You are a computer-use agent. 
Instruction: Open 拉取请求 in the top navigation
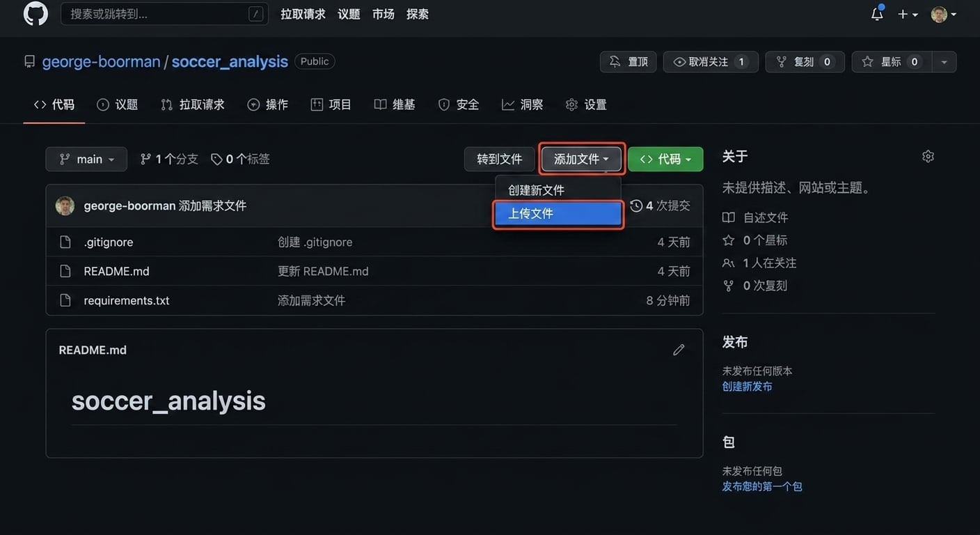click(x=303, y=14)
